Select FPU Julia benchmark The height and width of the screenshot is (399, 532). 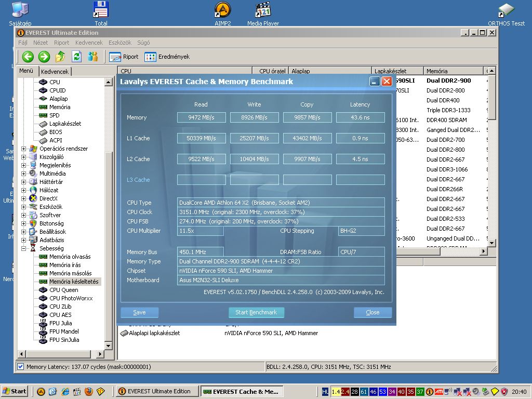60,323
